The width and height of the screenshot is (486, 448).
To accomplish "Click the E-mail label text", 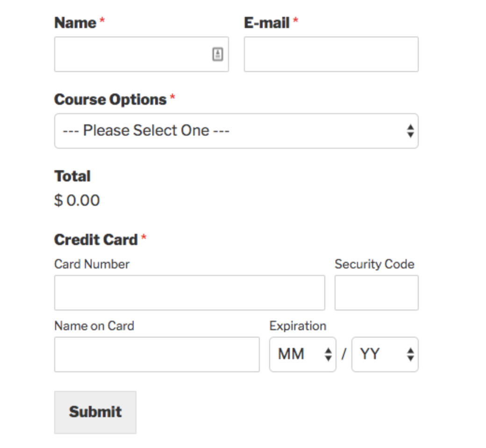I will (x=267, y=22).
